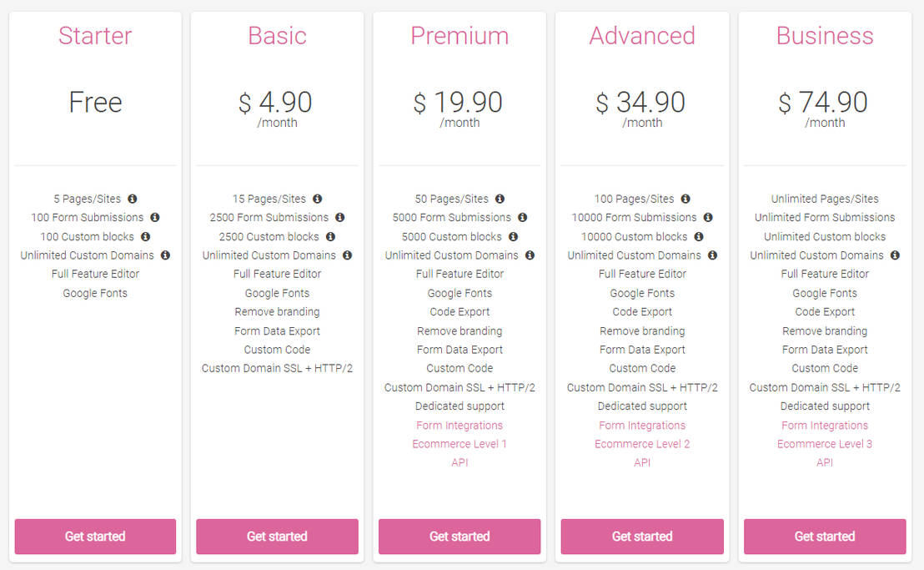Screen dimensions: 924x570
Task: Click info icon beside Starter 100 Custom blocks
Action: point(146,236)
